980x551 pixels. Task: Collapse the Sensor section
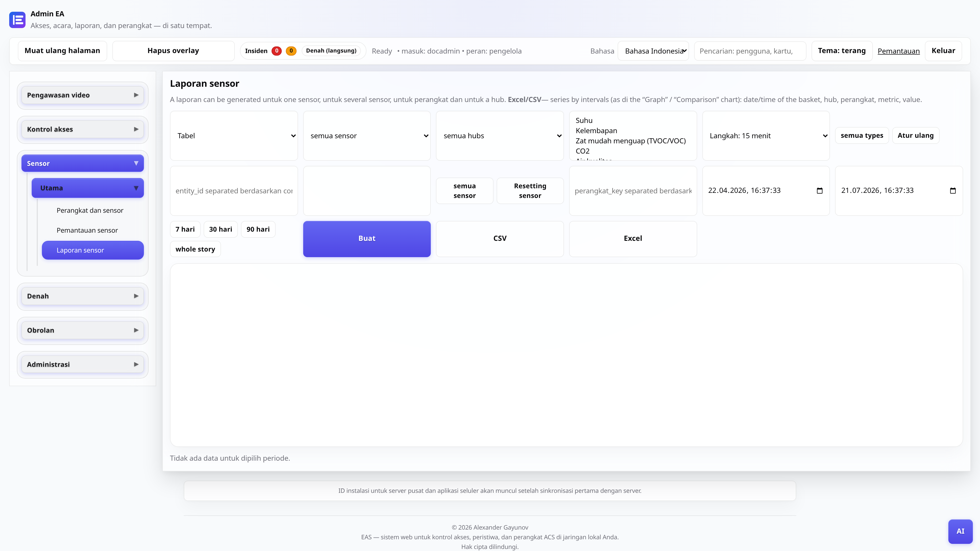tap(82, 164)
